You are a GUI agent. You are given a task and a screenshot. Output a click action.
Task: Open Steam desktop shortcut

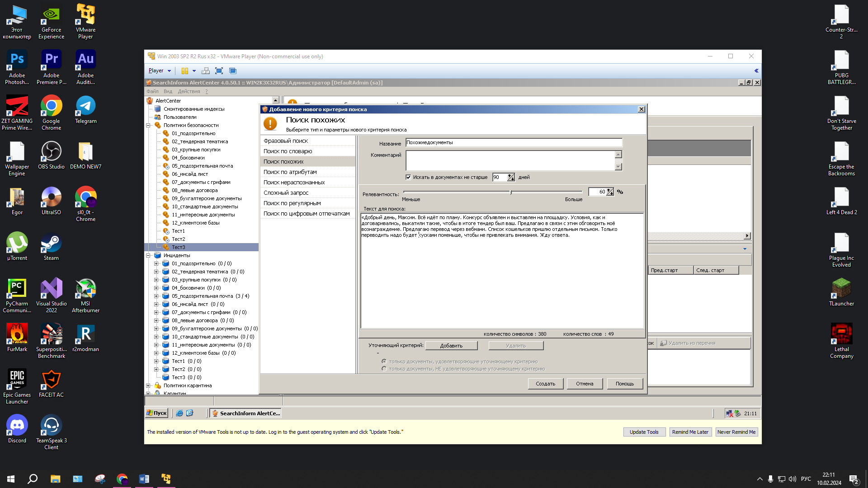51,247
